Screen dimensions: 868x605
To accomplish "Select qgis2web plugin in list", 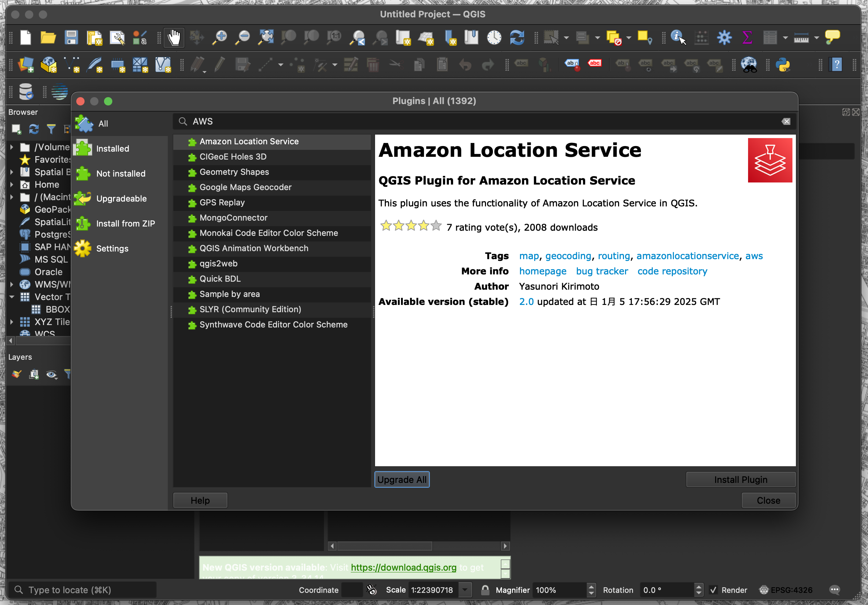I will [x=272, y=263].
